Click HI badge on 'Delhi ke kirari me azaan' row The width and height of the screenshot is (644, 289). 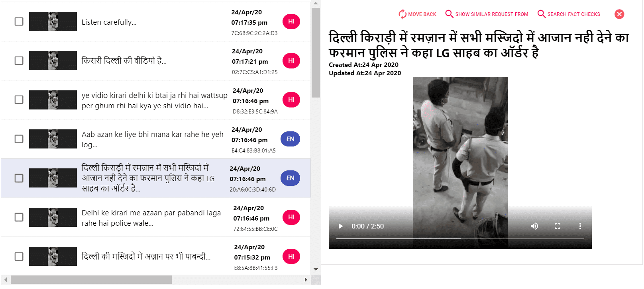pos(291,217)
